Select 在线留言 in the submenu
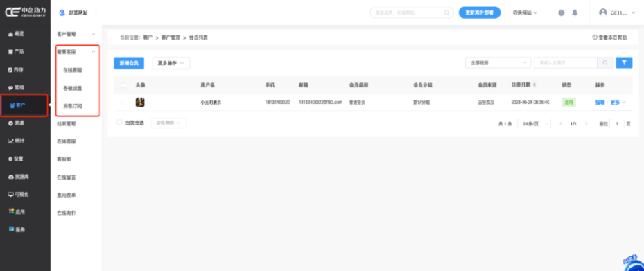This screenshot has height=271, width=644. point(66,177)
